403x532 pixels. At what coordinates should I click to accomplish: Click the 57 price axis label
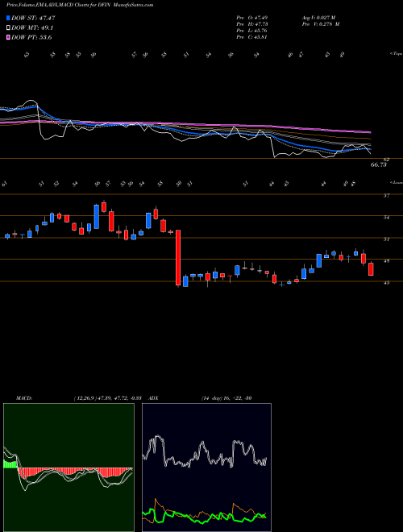click(387, 195)
